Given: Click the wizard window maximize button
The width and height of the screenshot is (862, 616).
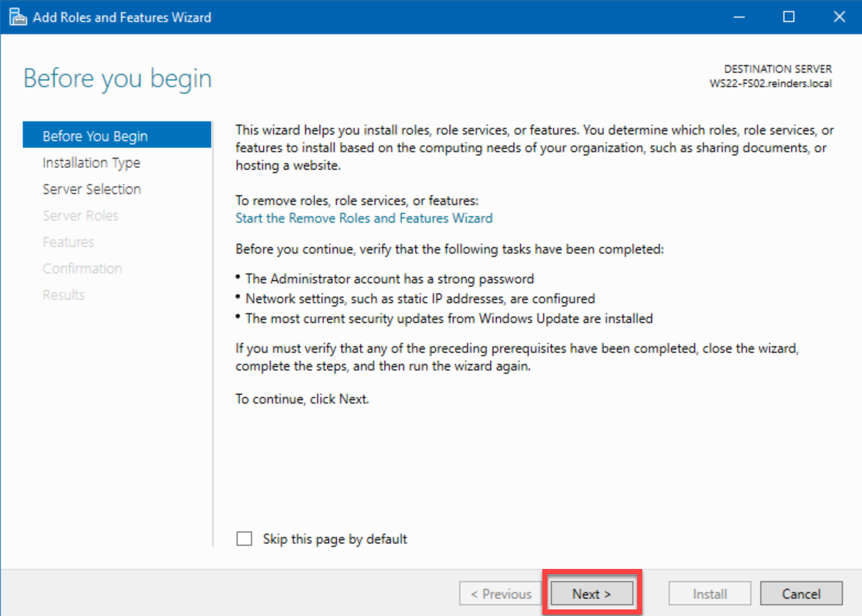Looking at the screenshot, I should pyautogui.click(x=789, y=15).
